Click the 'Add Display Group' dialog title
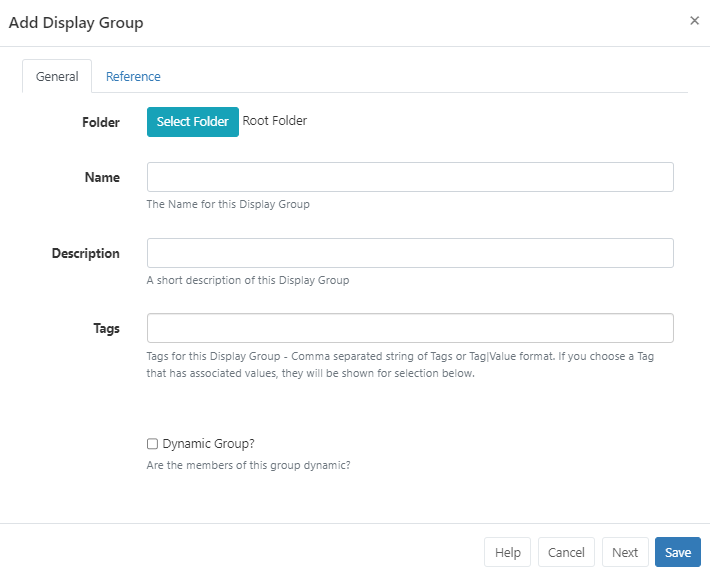Image resolution: width=710 pixels, height=574 pixels. point(76,22)
